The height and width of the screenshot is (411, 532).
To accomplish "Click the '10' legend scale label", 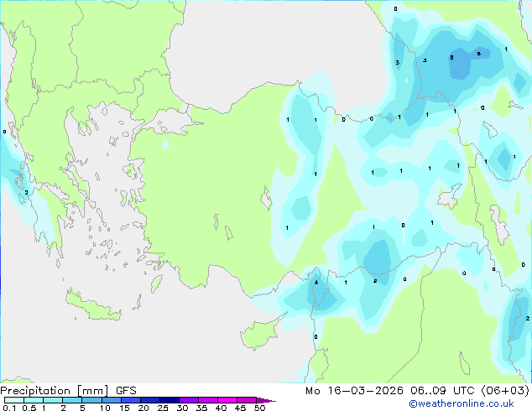I will [105, 408].
